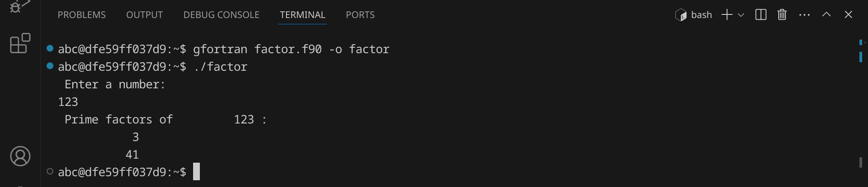
Task: Click the gfortran command's blue decoration dot
Action: click(50, 48)
